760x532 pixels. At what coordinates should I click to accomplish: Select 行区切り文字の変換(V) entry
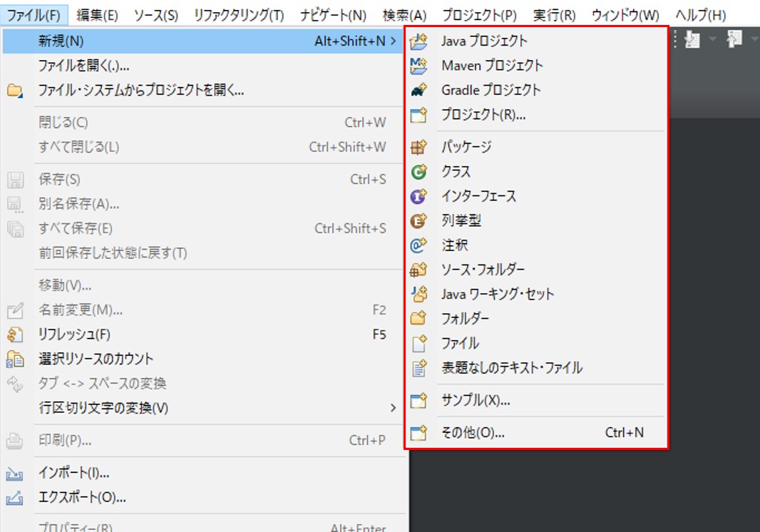(x=204, y=409)
